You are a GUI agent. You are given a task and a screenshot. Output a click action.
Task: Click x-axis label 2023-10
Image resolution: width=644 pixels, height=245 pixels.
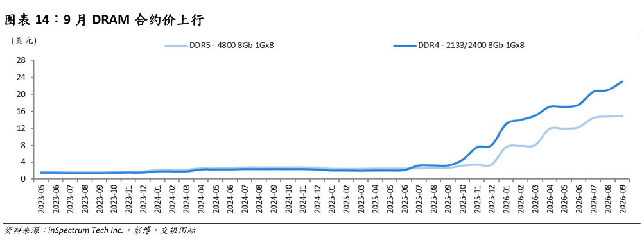pyautogui.click(x=114, y=199)
